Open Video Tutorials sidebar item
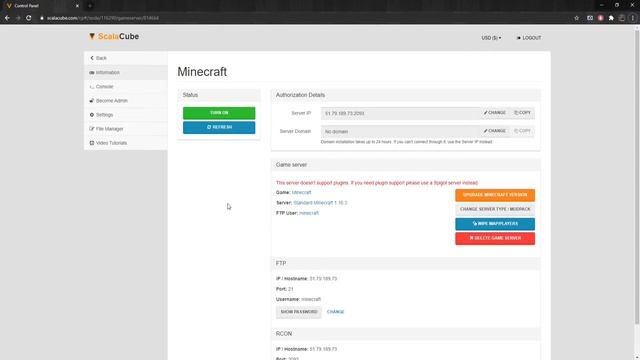This screenshot has width=640, height=360. point(126,143)
